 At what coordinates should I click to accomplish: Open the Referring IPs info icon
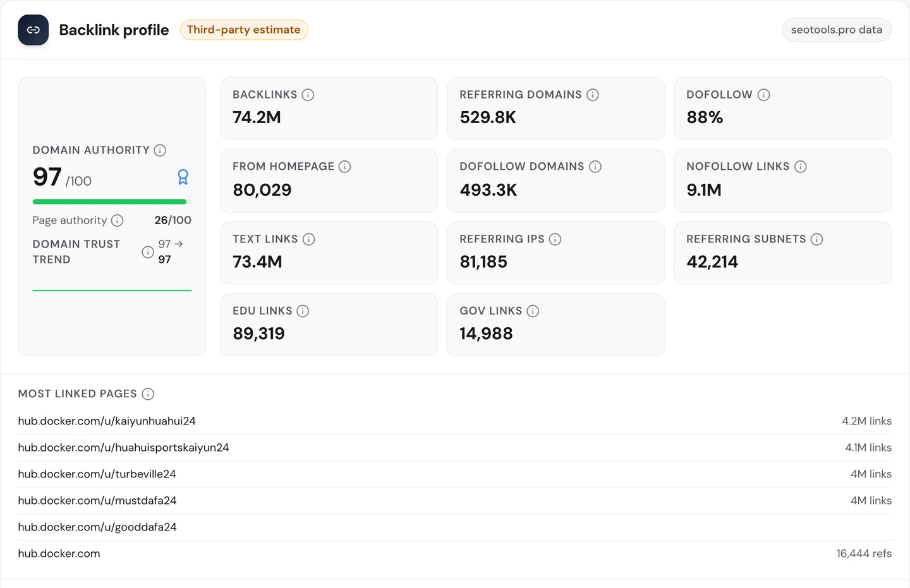(x=555, y=239)
